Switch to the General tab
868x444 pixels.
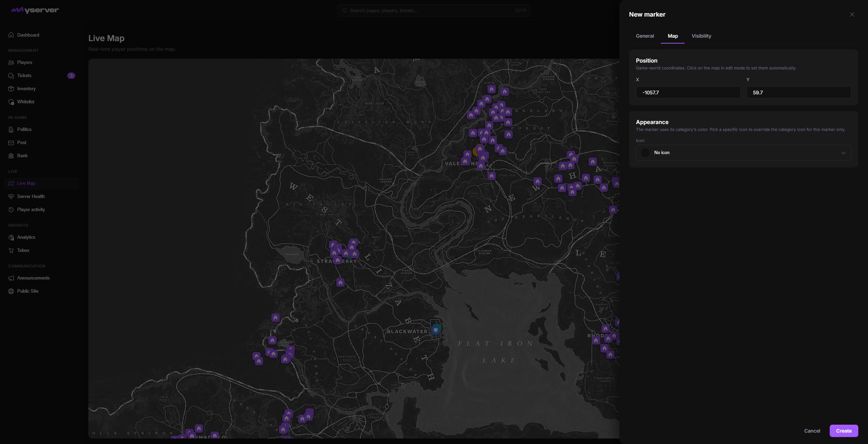point(645,36)
